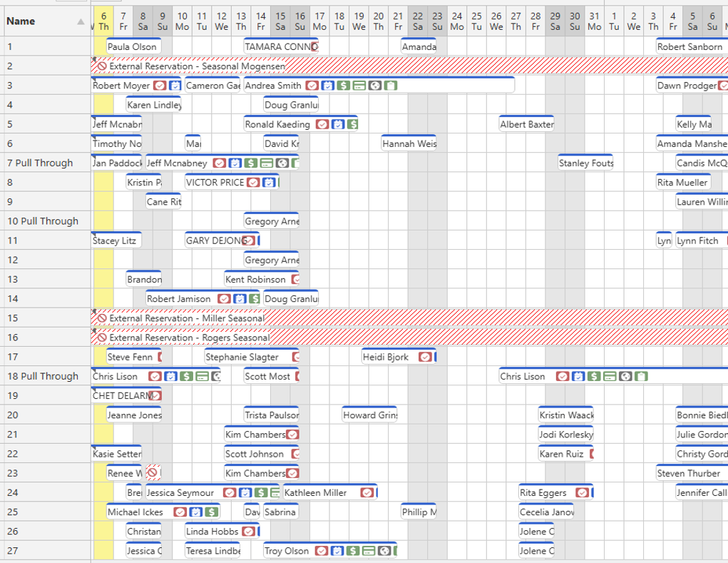Click globe icon on Troy Olson reservation
Screen dimensions: 728x563
pyautogui.click(x=384, y=550)
